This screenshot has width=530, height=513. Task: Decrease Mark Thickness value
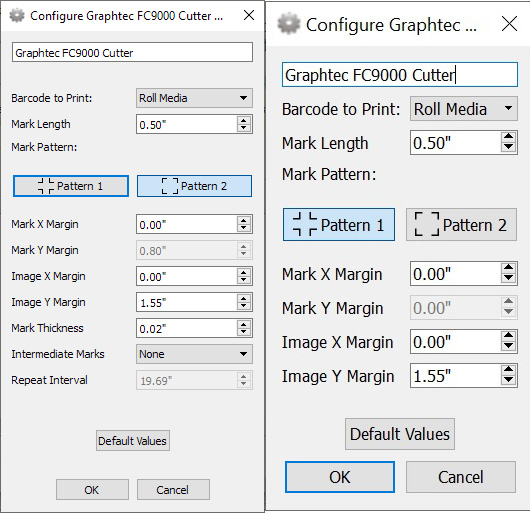[x=244, y=332]
